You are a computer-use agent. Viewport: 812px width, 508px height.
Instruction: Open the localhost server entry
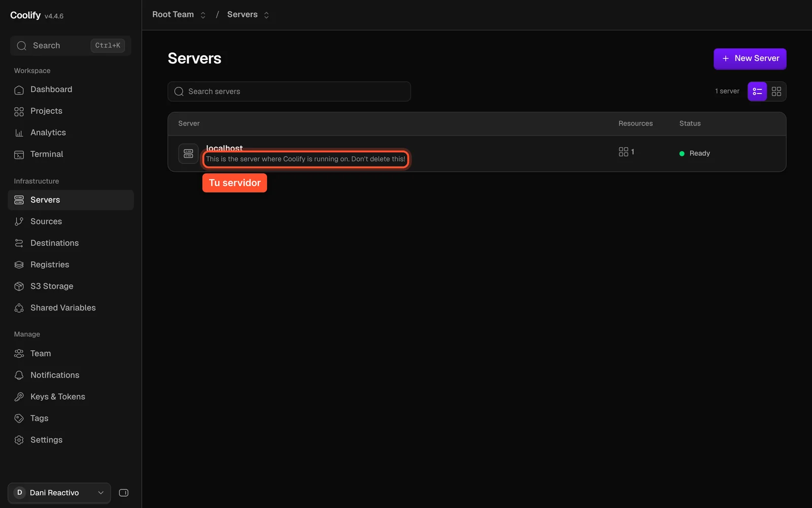click(x=477, y=153)
